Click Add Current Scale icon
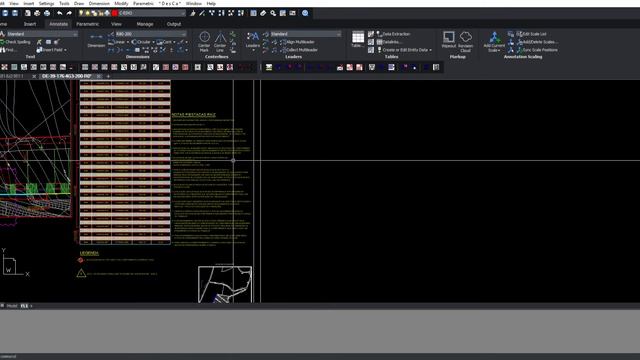This screenshot has width=640, height=360. pyautogui.click(x=494, y=41)
